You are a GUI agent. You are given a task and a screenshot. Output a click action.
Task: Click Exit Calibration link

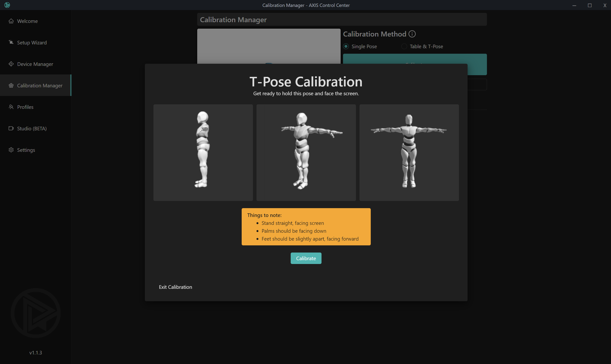click(175, 287)
